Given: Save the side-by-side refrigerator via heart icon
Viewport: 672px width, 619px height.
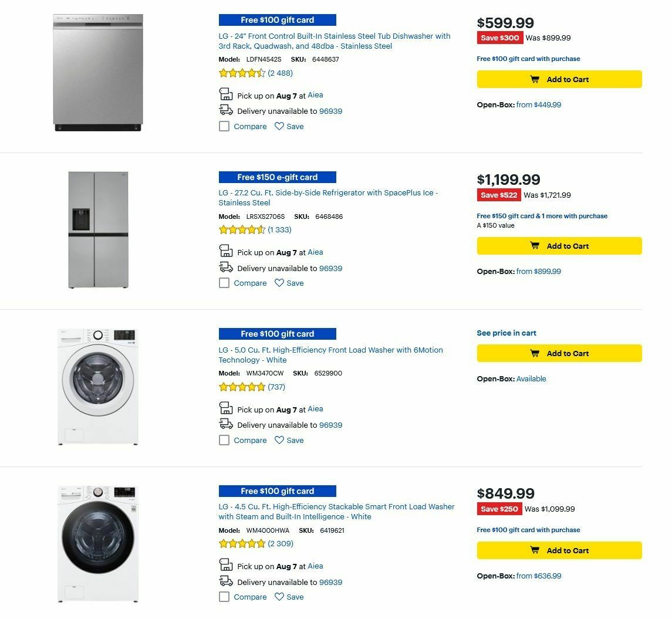Looking at the screenshot, I should click(280, 283).
